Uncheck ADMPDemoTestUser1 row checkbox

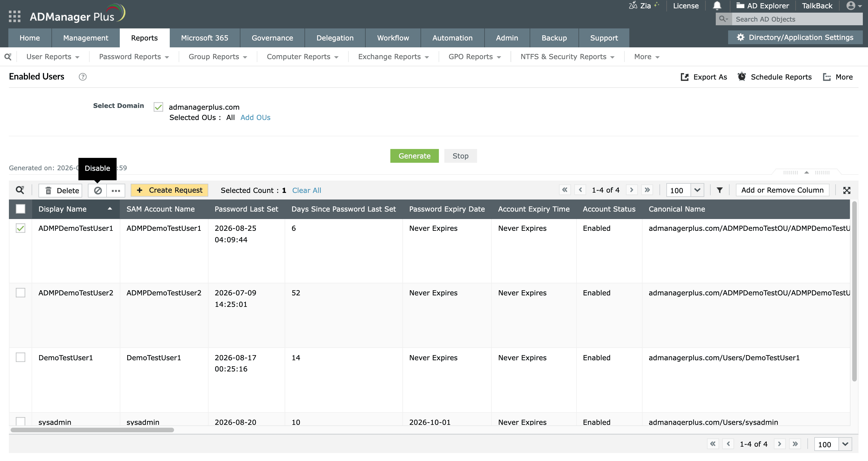21,228
